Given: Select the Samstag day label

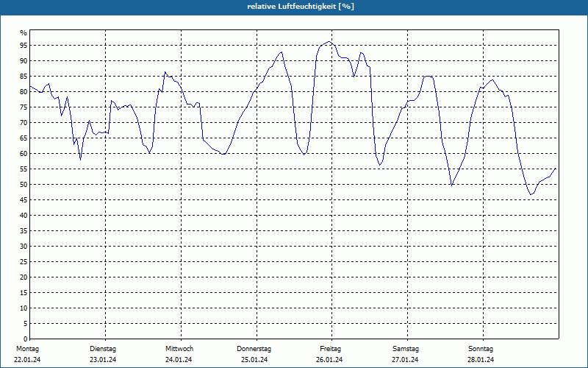Looking at the screenshot, I should (406, 349).
